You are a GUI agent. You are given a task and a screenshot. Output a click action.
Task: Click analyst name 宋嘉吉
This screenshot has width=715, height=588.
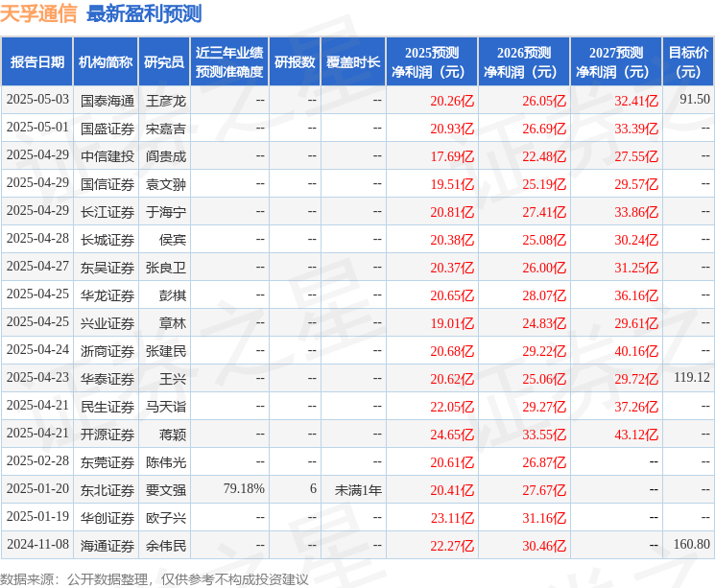click(x=166, y=129)
